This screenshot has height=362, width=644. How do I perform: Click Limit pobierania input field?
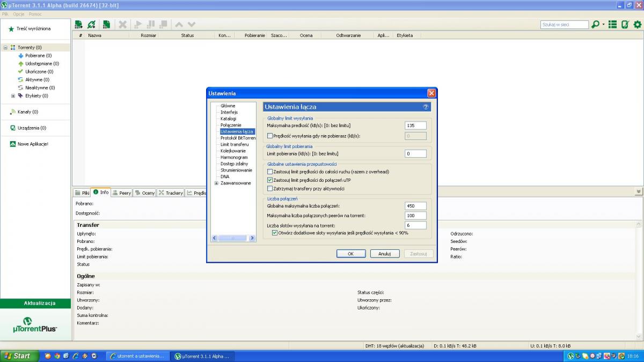[415, 154]
